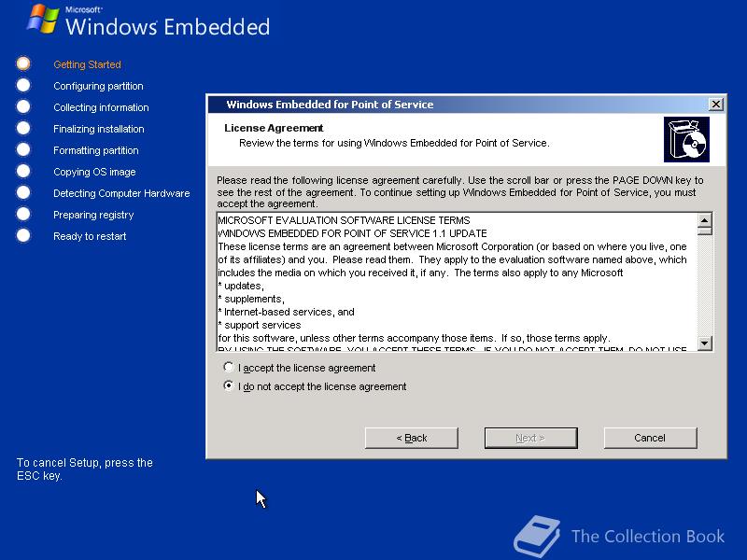
Task: Click the Formatting partition step bullet
Action: click(x=23, y=149)
